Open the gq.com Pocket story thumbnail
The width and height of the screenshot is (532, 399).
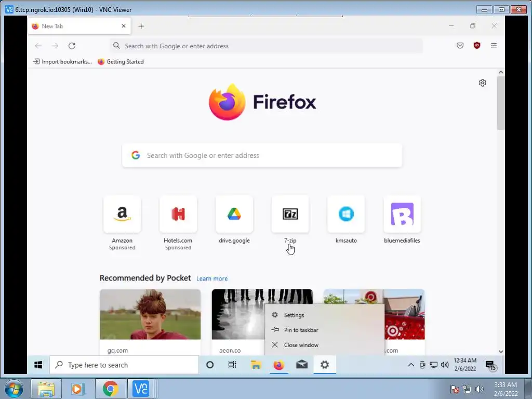coord(150,314)
